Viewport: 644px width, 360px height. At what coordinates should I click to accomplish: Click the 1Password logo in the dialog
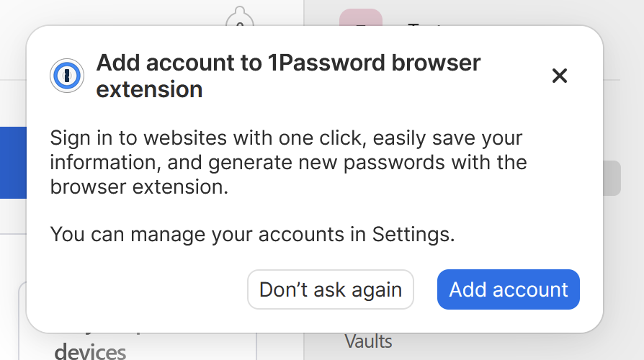[68, 76]
